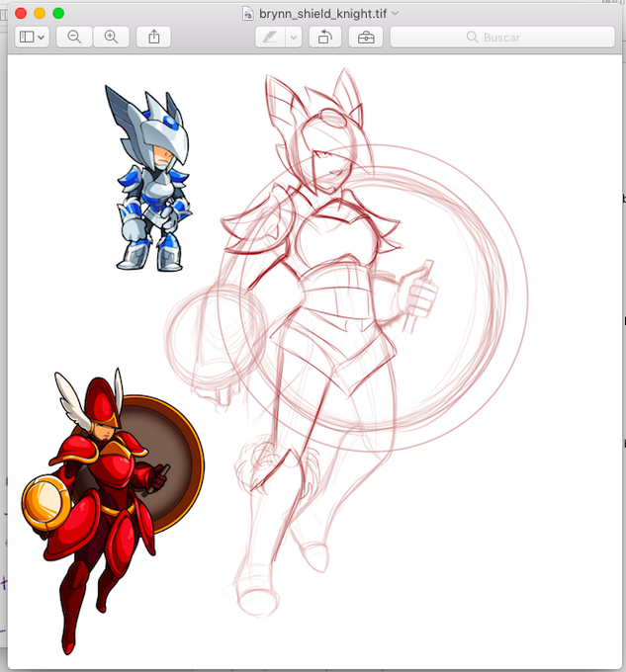Close the Preview window red button

coord(21,13)
